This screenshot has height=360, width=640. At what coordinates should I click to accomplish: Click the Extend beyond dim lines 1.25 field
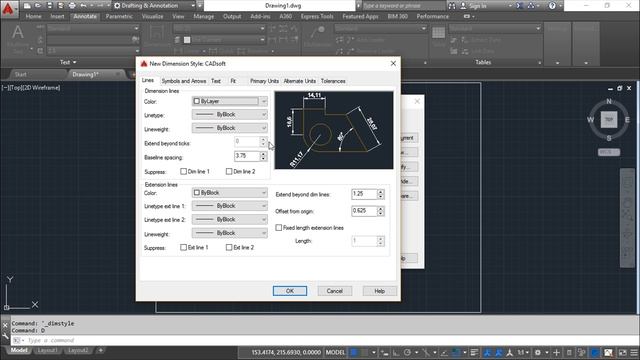364,194
